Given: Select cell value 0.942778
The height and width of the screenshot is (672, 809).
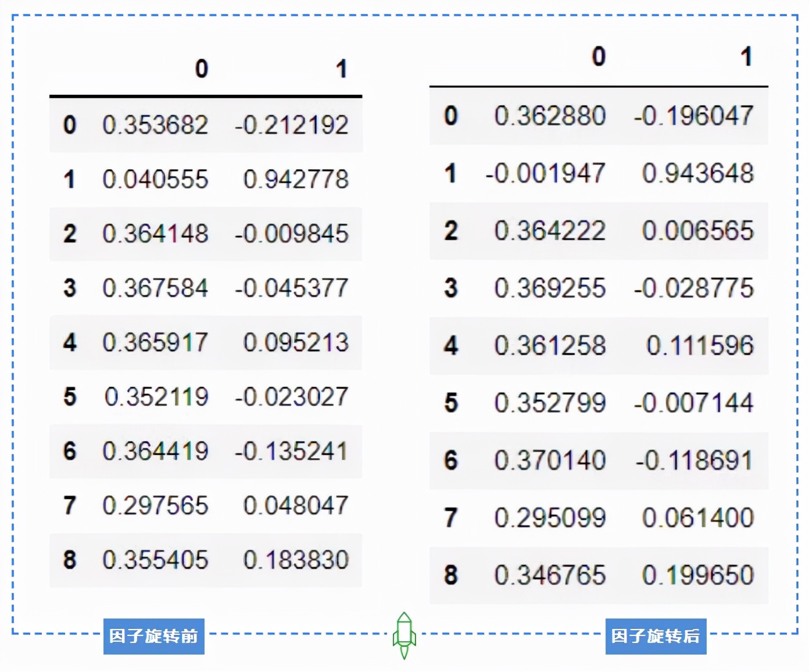Looking at the screenshot, I should click(x=296, y=179).
